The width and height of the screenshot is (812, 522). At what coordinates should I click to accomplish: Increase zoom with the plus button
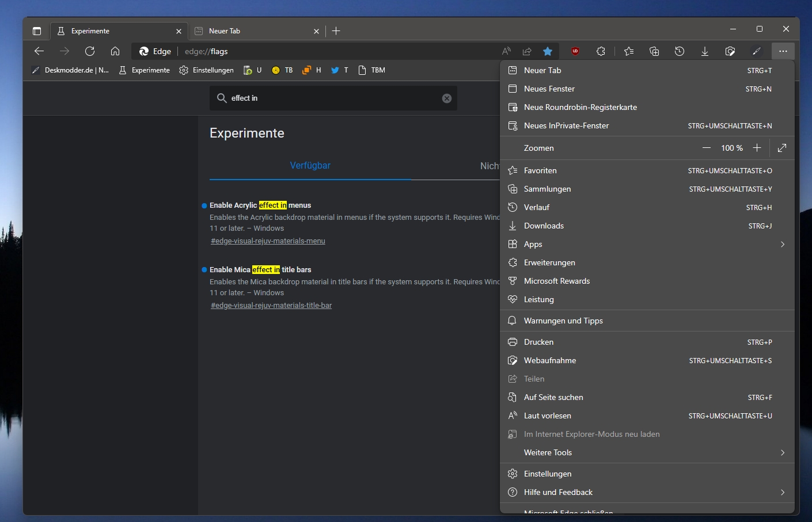point(757,148)
